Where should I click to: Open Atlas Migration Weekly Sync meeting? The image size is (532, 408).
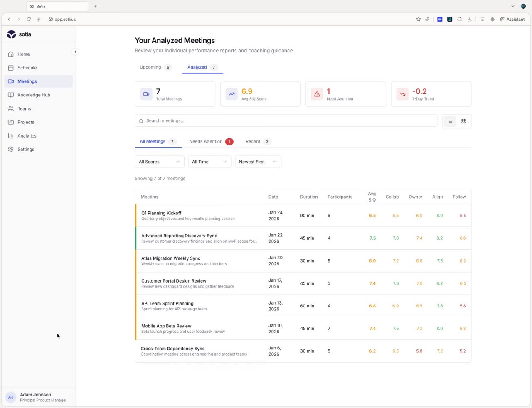click(303, 261)
